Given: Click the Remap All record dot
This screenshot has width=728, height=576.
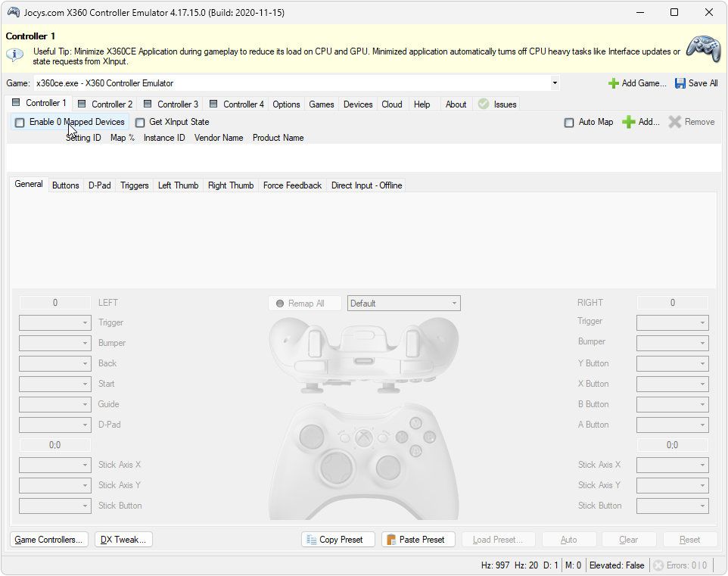Looking at the screenshot, I should click(x=280, y=304).
